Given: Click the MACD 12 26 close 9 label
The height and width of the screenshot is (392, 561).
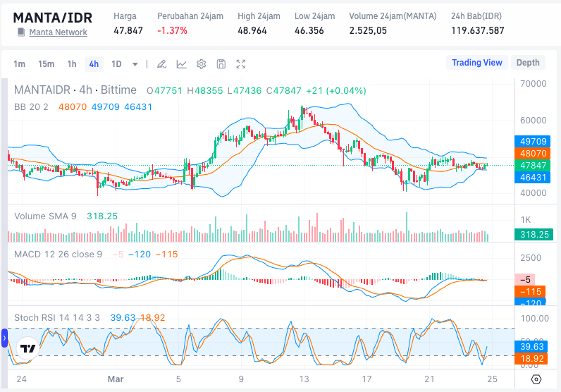Looking at the screenshot, I should [58, 255].
